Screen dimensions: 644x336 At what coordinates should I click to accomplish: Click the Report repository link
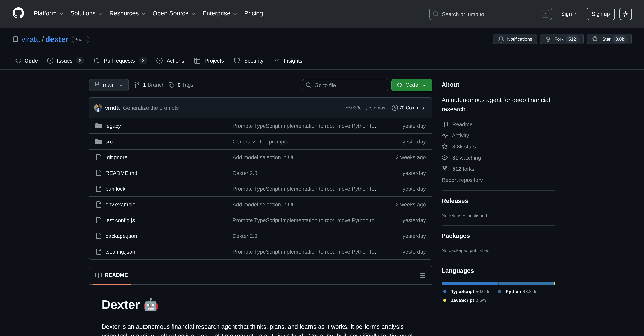point(462,180)
